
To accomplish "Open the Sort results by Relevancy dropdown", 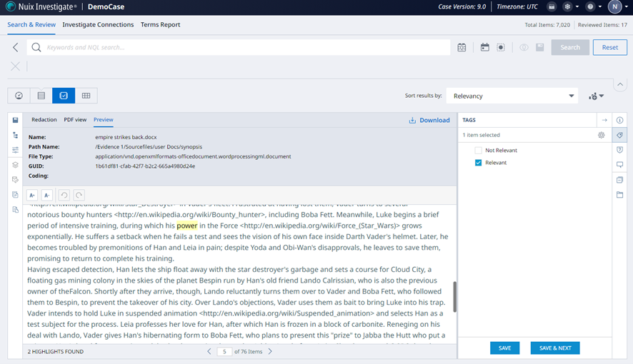I will tap(512, 96).
